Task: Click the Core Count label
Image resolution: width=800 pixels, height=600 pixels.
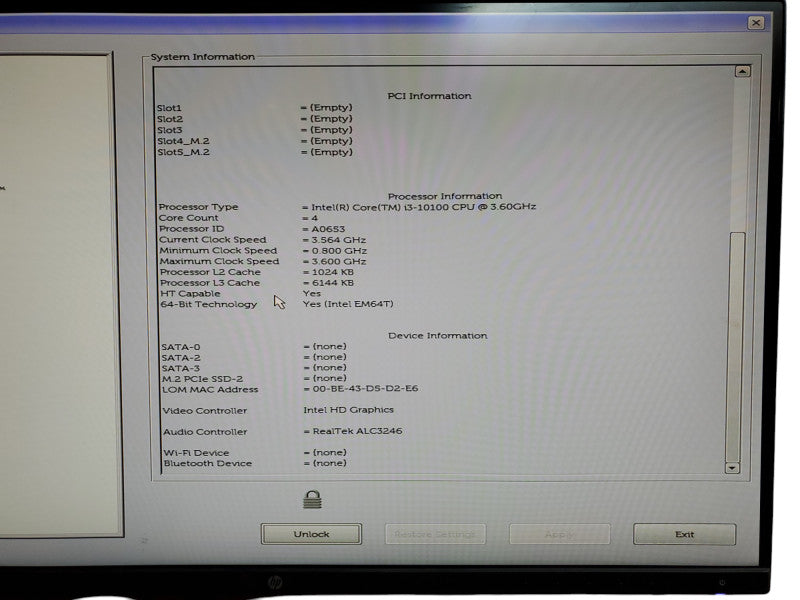Action: coord(188,218)
